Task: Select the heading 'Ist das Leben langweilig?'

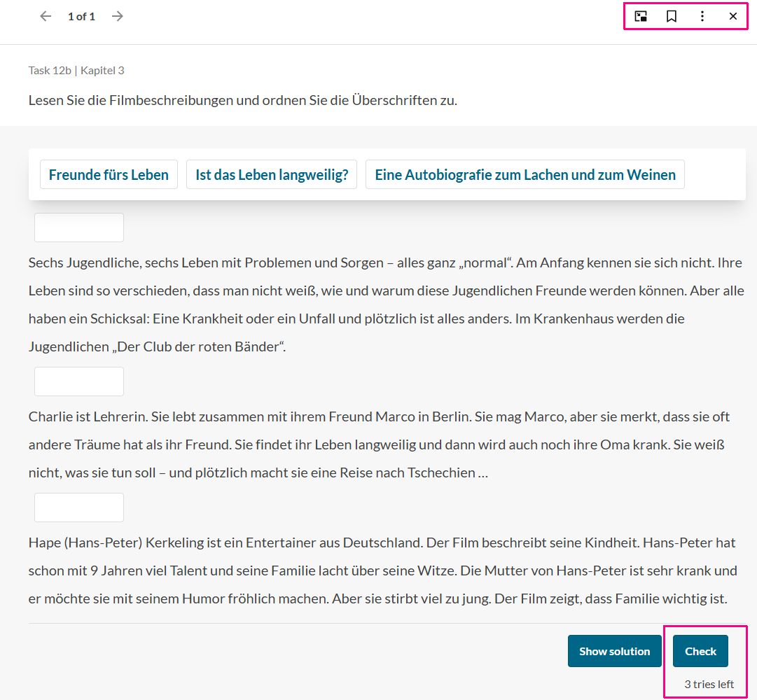Action: coord(272,175)
